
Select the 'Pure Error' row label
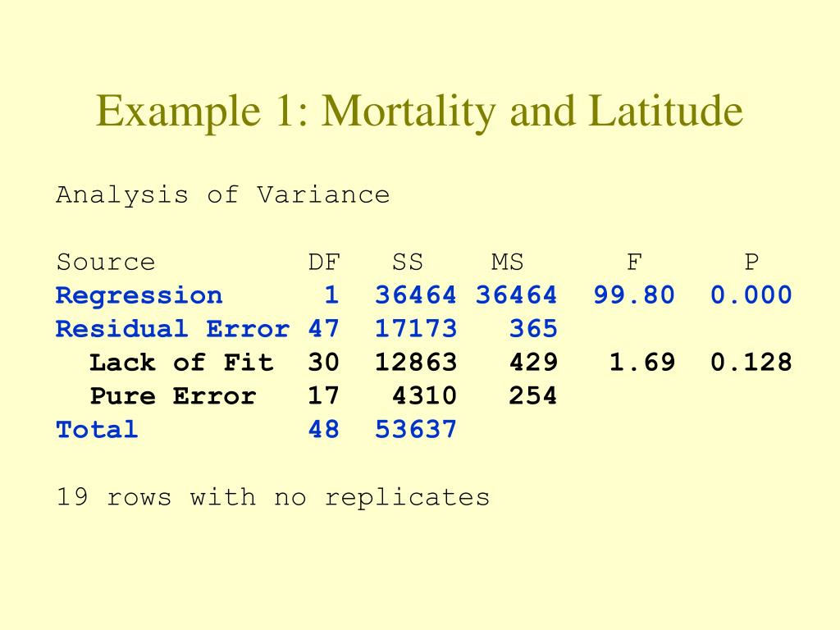(172, 396)
